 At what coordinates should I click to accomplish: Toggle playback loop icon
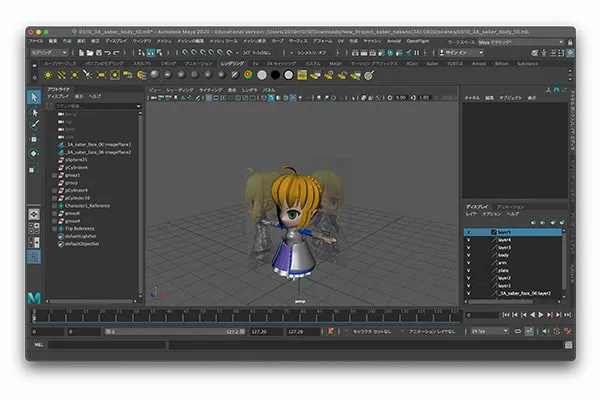click(x=518, y=331)
